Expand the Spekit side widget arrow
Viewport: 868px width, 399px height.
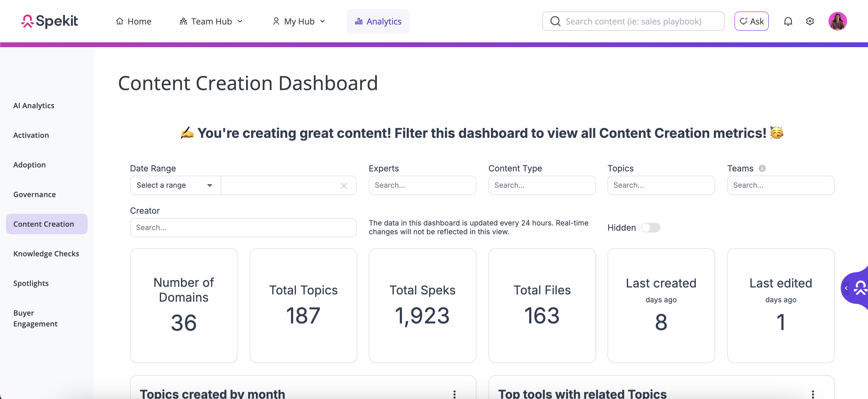(x=846, y=288)
